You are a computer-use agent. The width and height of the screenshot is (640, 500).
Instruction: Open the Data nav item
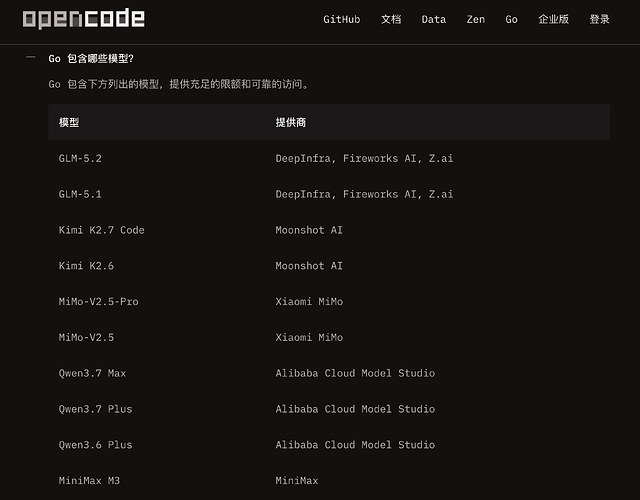pyautogui.click(x=433, y=19)
